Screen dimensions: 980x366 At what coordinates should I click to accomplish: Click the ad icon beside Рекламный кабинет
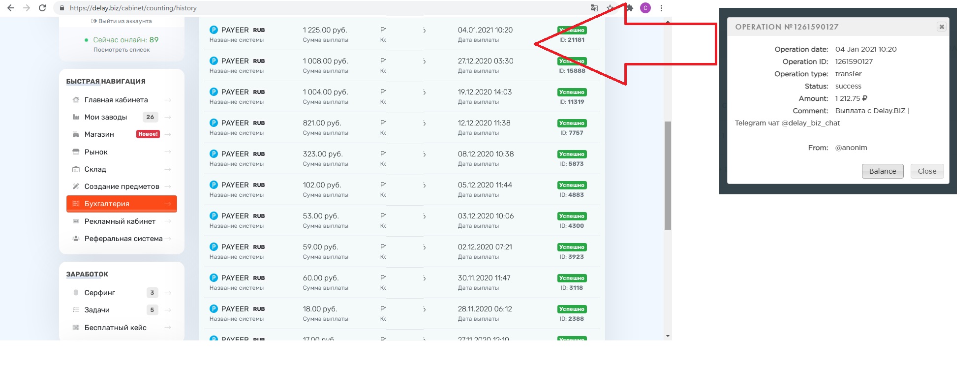[x=76, y=221]
